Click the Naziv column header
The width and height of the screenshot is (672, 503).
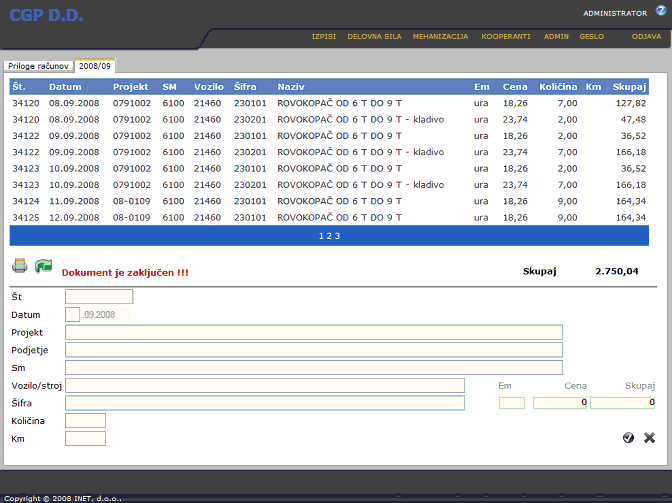(x=291, y=87)
